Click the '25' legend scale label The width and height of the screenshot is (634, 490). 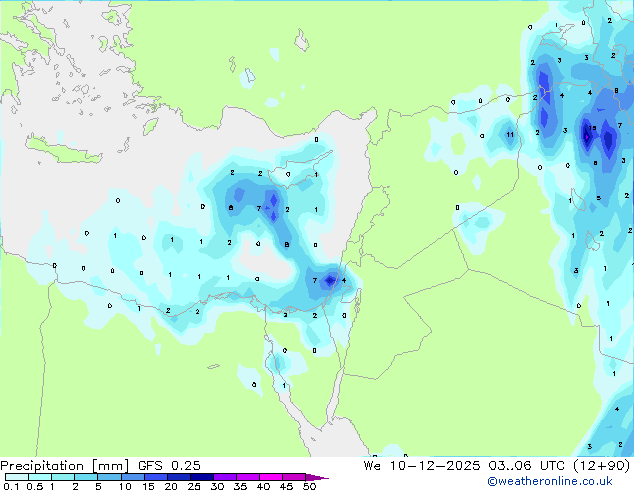pyautogui.click(x=194, y=486)
